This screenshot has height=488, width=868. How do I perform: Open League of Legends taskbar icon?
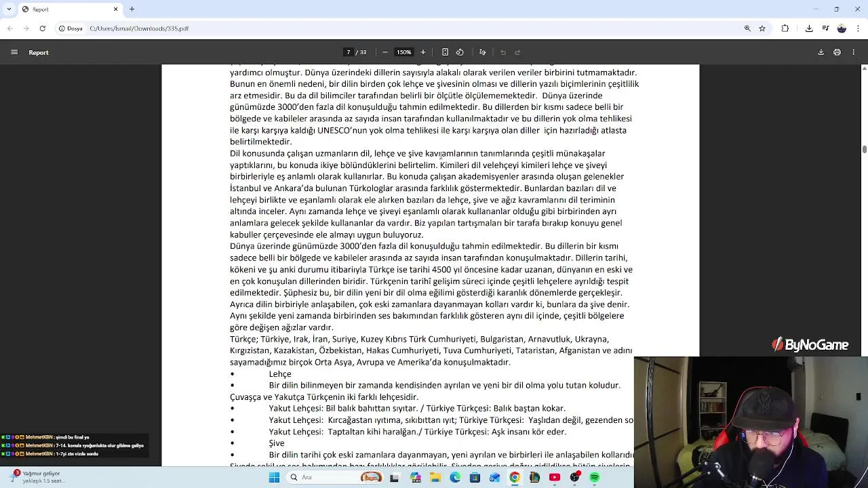534,477
